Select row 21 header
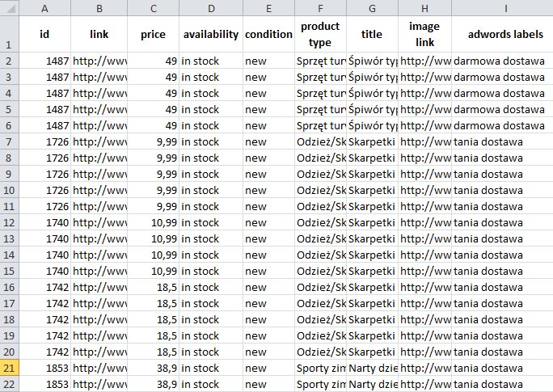The height and width of the screenshot is (392, 553). [8, 368]
